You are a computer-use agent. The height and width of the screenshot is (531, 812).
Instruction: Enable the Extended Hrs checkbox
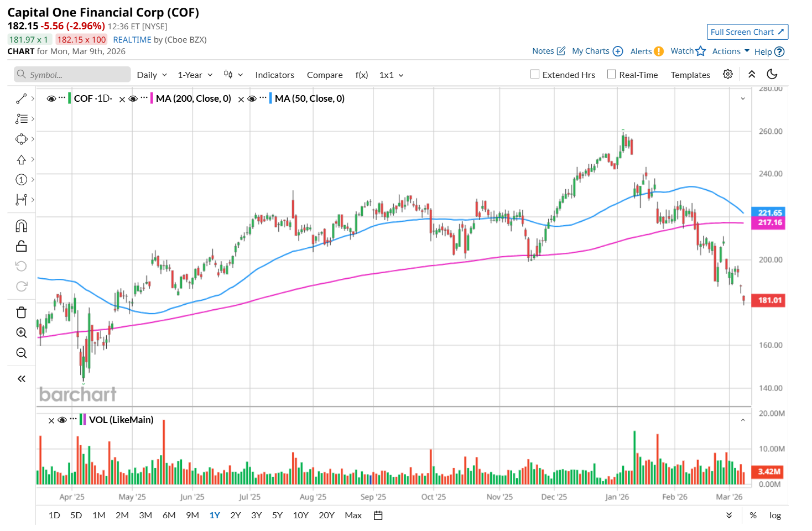point(535,74)
